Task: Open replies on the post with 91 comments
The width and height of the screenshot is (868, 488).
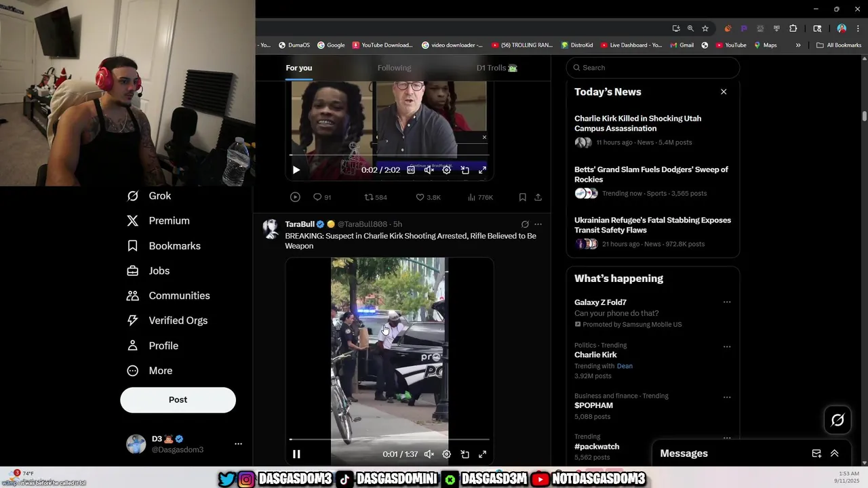Action: click(x=322, y=197)
